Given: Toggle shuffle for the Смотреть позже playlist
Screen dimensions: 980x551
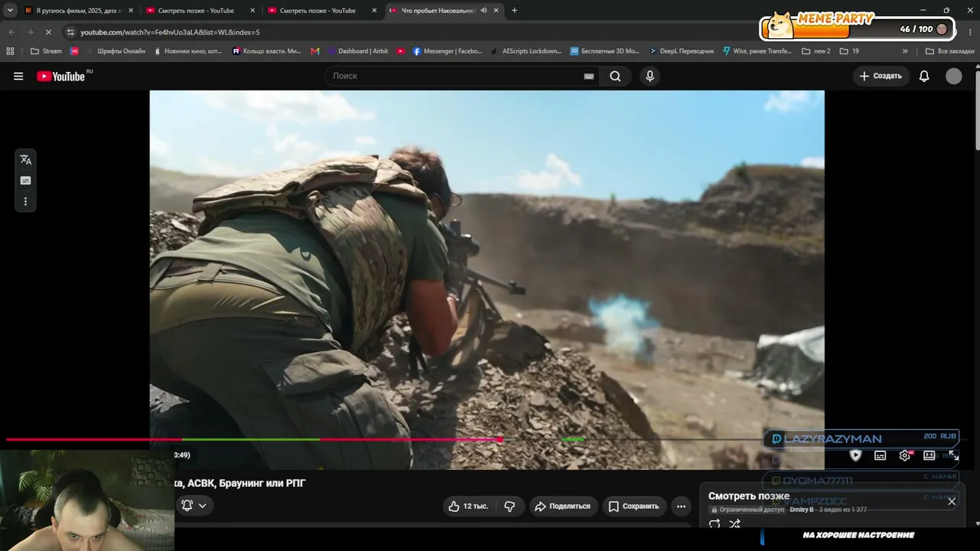Looking at the screenshot, I should (x=735, y=524).
